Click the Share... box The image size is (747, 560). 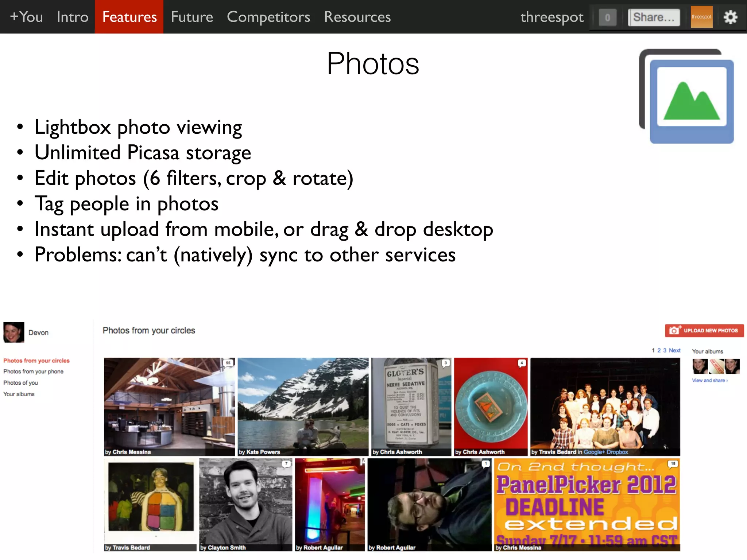(654, 17)
